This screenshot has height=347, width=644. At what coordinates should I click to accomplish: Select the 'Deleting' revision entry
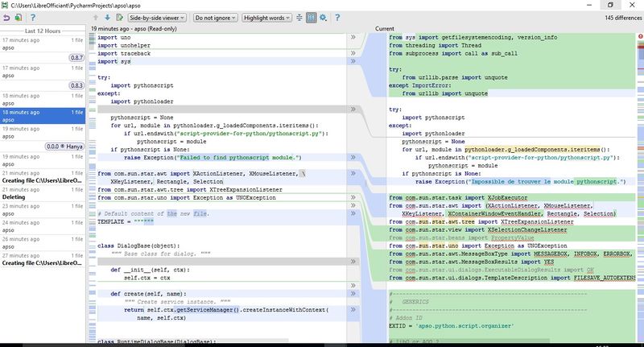43,193
